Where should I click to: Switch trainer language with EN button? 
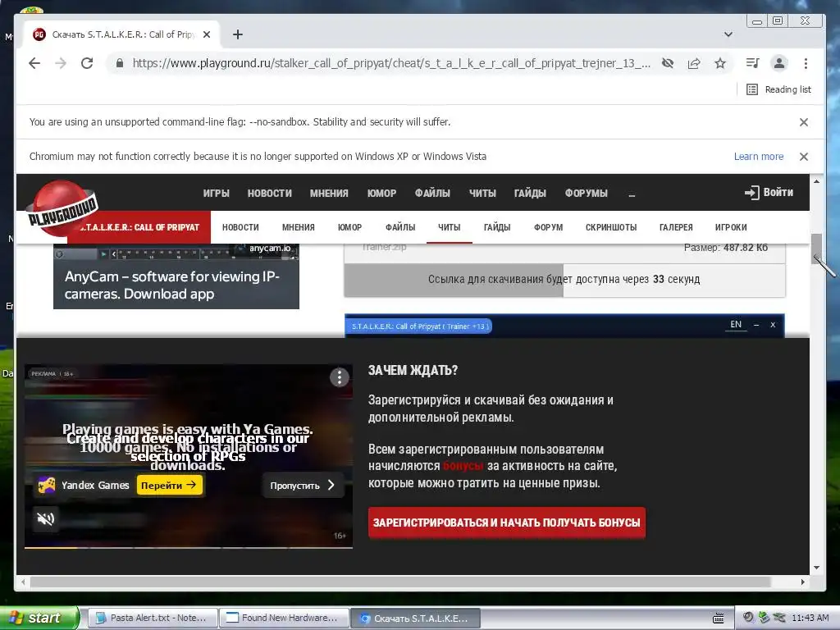click(x=736, y=325)
